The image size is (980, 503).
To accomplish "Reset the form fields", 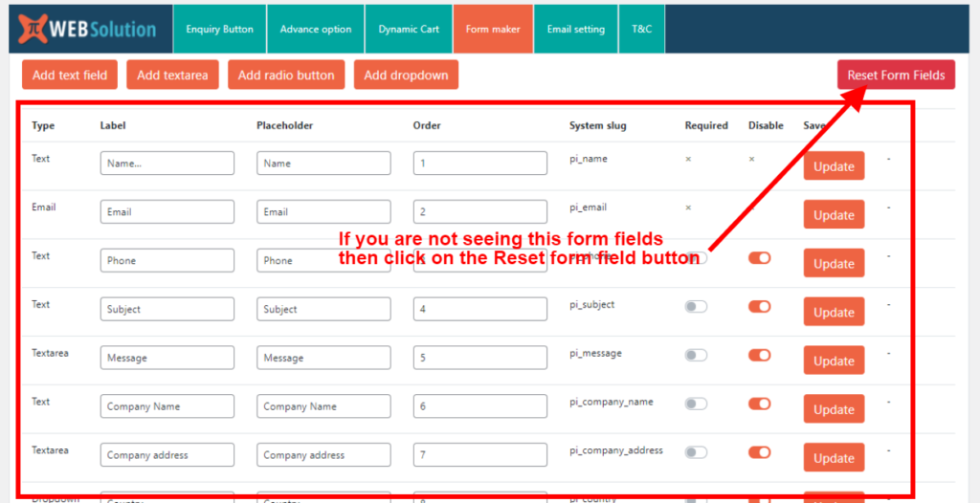I will pyautogui.click(x=896, y=75).
